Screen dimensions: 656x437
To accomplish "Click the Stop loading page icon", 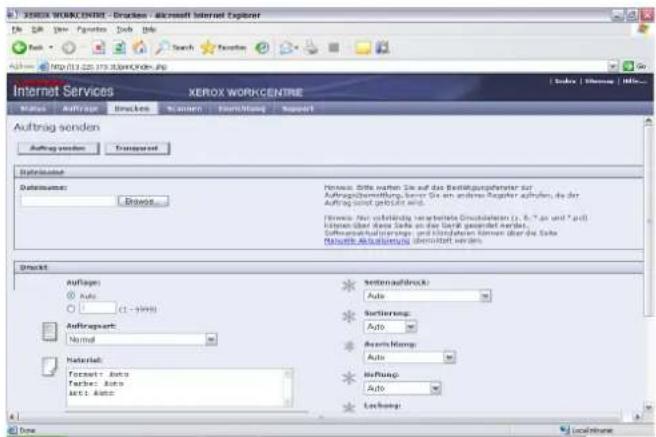I will pos(98,48).
